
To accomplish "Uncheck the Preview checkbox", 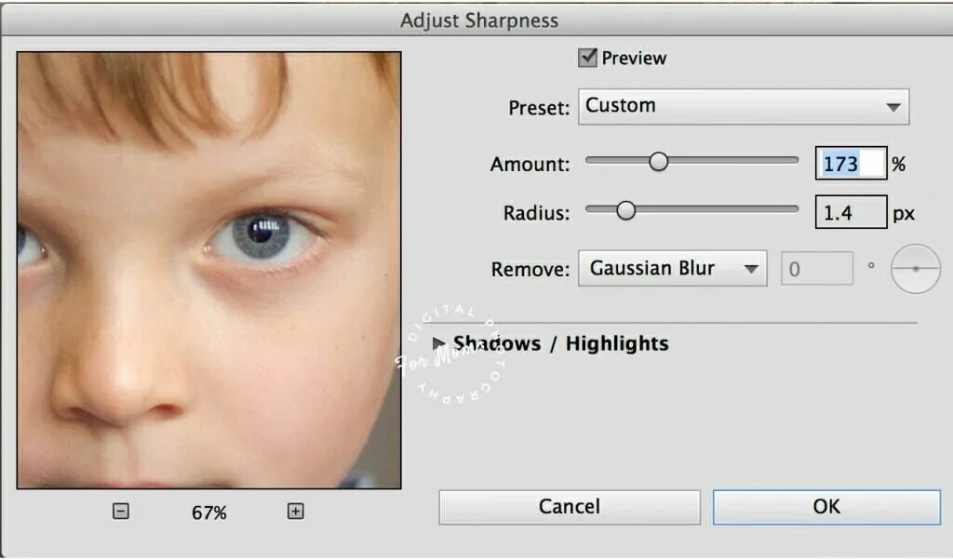I will pos(587,58).
